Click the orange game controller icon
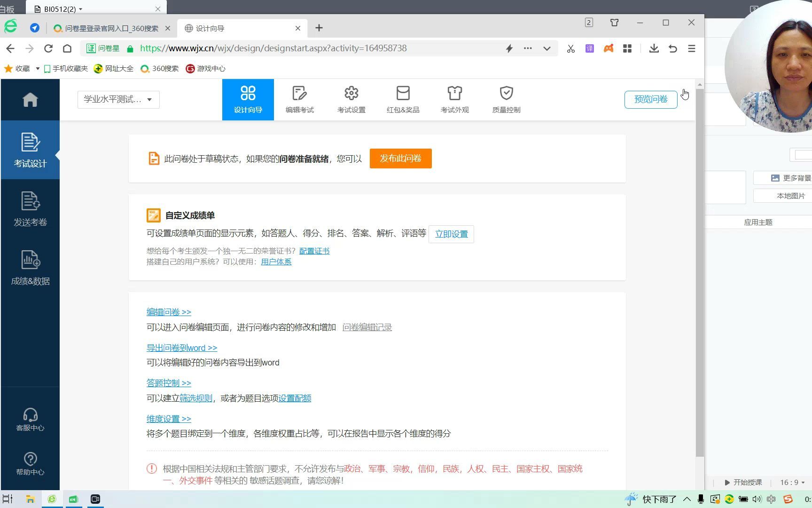Viewport: 812px width, 508px height. 609,48
